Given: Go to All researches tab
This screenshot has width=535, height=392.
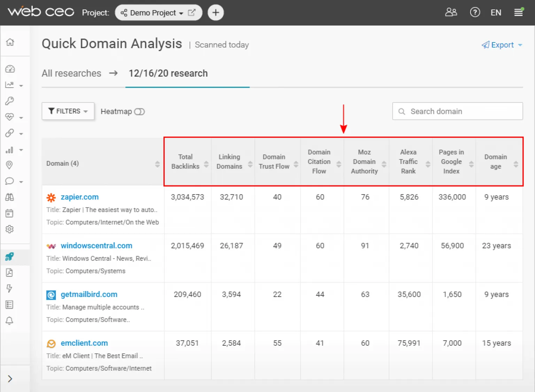Looking at the screenshot, I should click(x=71, y=73).
